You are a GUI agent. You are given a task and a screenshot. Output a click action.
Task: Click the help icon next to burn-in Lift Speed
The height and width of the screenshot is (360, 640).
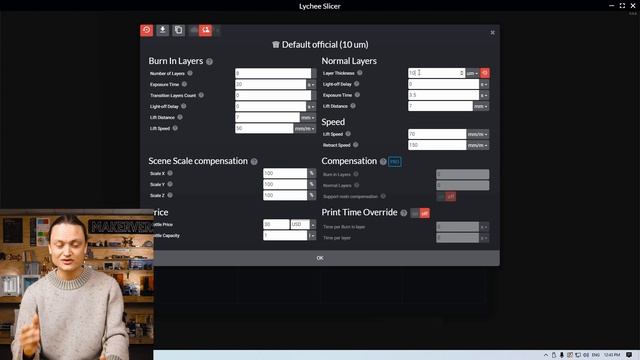coord(175,128)
